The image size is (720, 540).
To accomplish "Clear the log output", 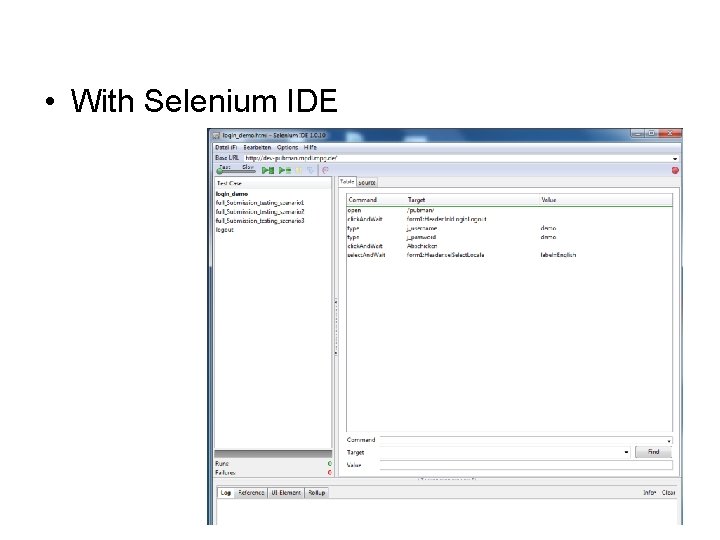I will click(669, 492).
